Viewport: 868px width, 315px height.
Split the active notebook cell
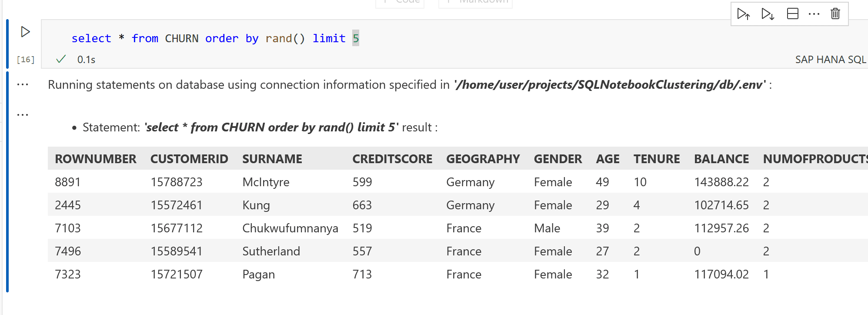click(x=793, y=13)
